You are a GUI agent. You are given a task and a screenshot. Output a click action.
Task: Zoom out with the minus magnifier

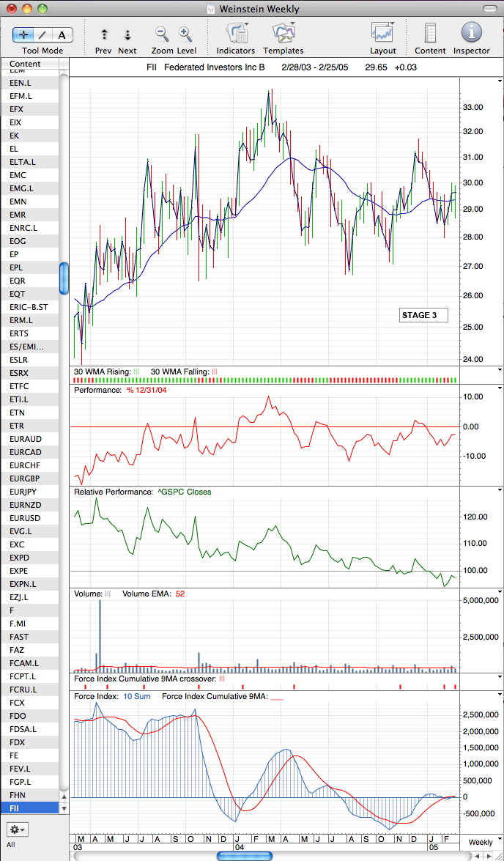163,34
